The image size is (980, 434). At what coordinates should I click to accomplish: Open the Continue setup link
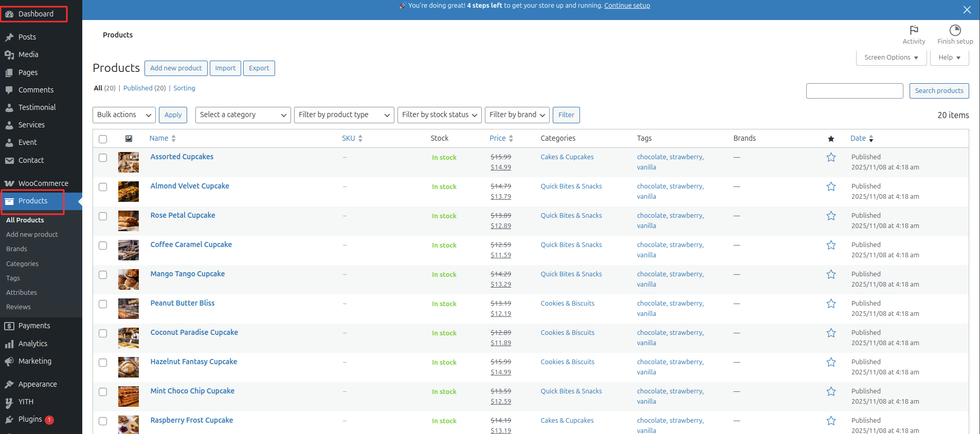[x=627, y=6]
